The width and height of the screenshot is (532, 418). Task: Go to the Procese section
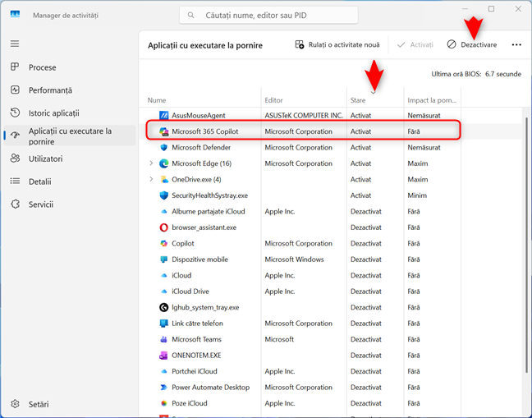tap(42, 67)
